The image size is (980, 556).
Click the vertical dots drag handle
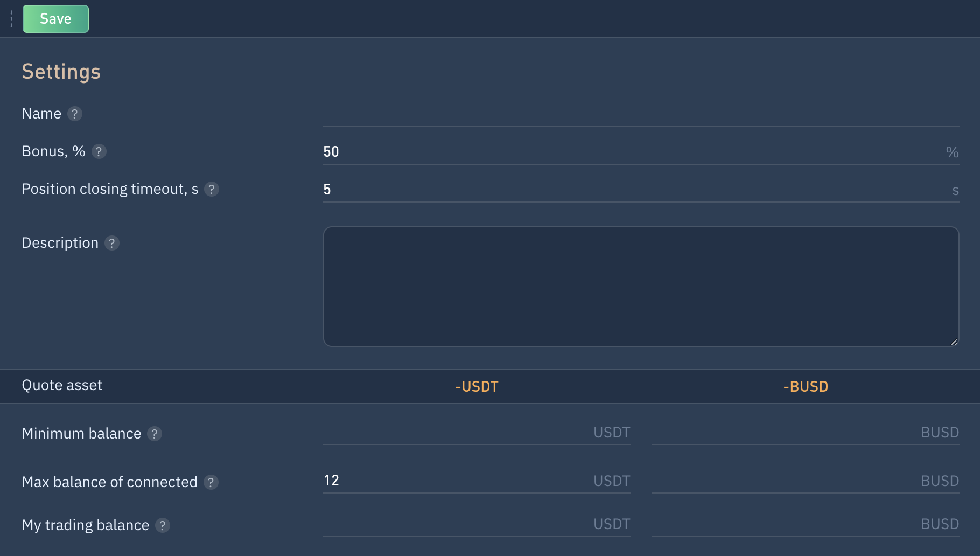click(11, 19)
